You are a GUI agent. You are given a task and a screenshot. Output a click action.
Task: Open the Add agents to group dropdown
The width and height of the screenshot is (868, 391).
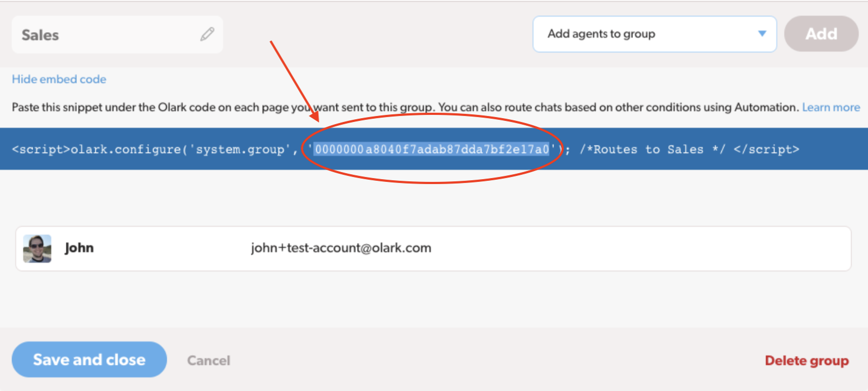pyautogui.click(x=654, y=34)
